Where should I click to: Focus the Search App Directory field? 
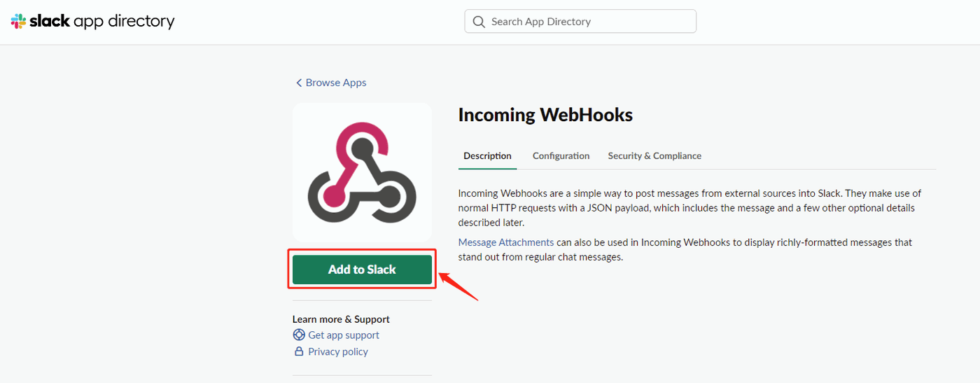coord(588,22)
